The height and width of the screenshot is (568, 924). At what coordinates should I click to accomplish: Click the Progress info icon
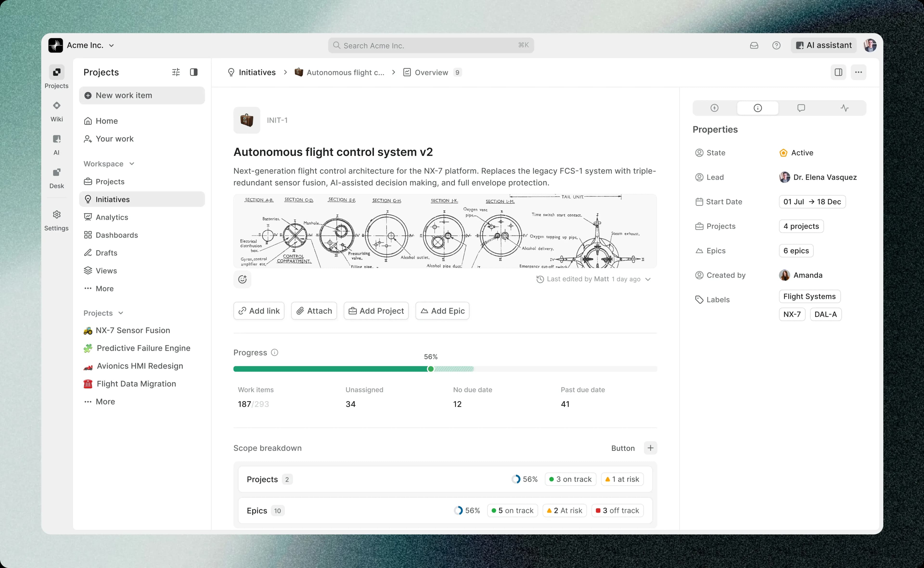click(275, 352)
